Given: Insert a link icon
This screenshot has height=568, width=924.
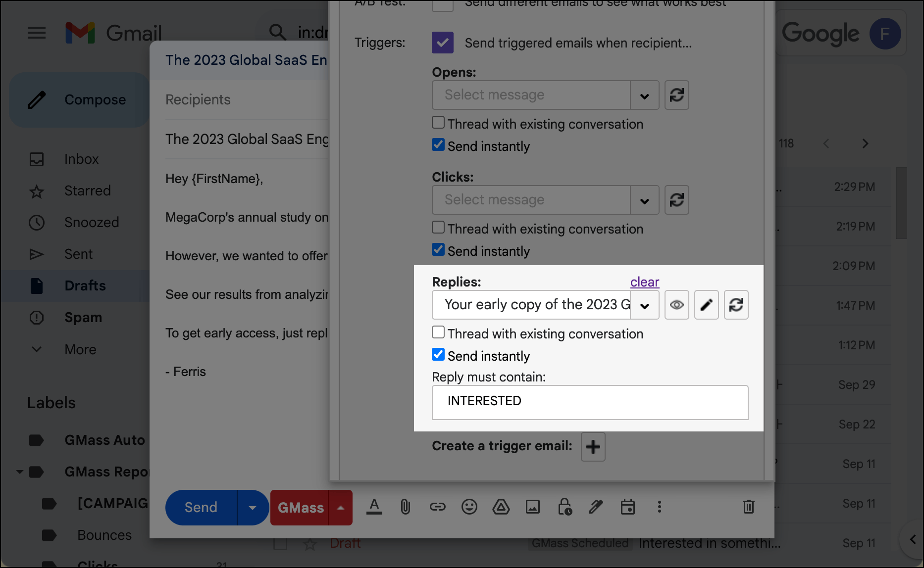Looking at the screenshot, I should pyautogui.click(x=438, y=507).
